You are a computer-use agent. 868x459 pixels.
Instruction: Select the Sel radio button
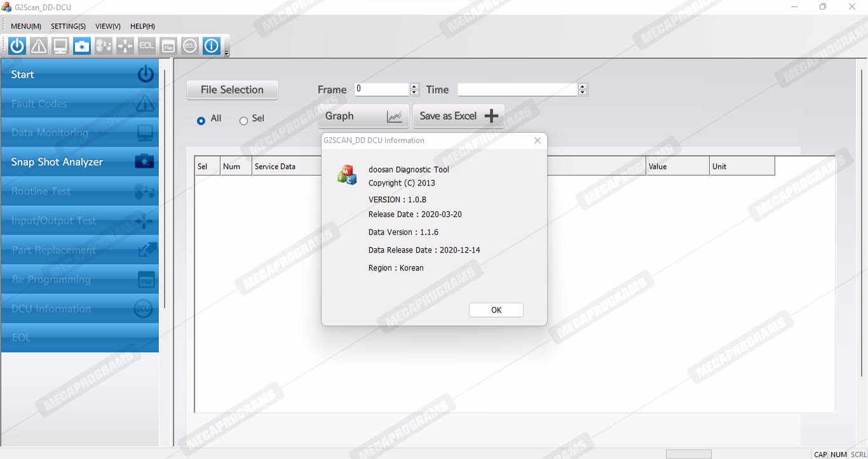tap(243, 121)
